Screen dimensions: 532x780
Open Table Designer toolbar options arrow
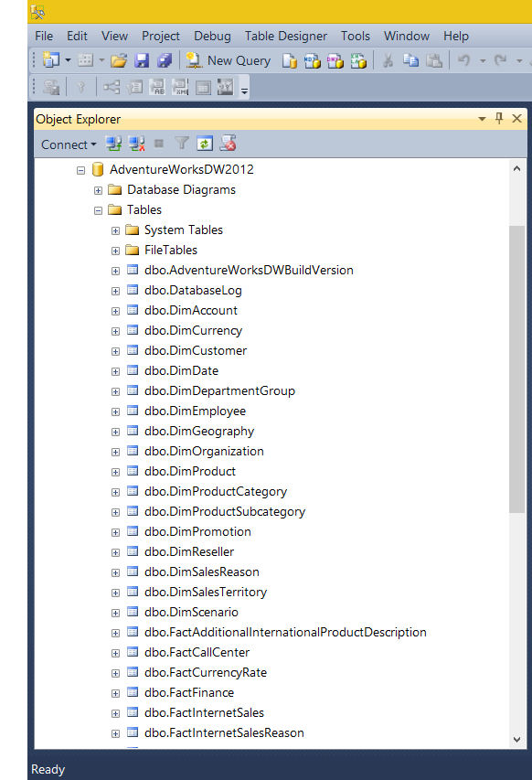pos(244,91)
